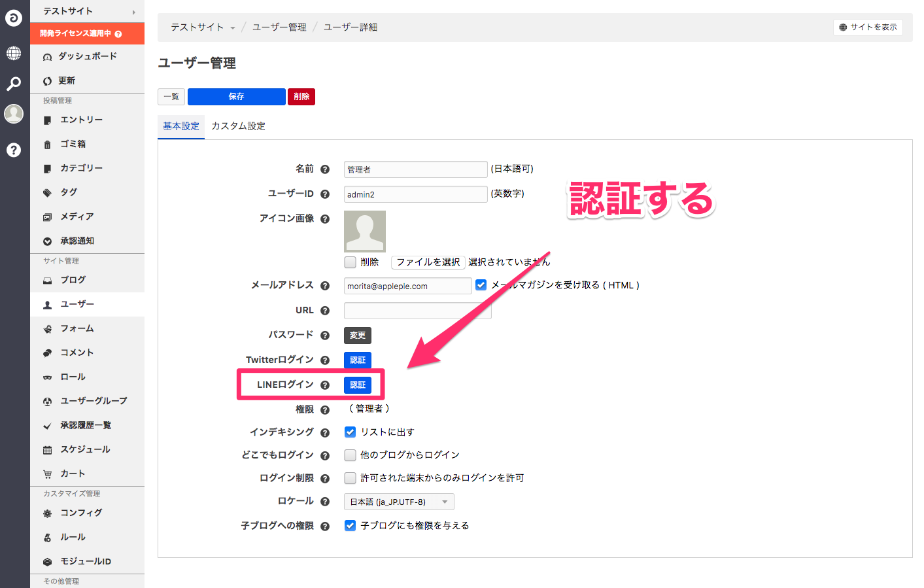Click the help icon beside the 名前 label
The height and width of the screenshot is (588, 924).
tap(325, 169)
